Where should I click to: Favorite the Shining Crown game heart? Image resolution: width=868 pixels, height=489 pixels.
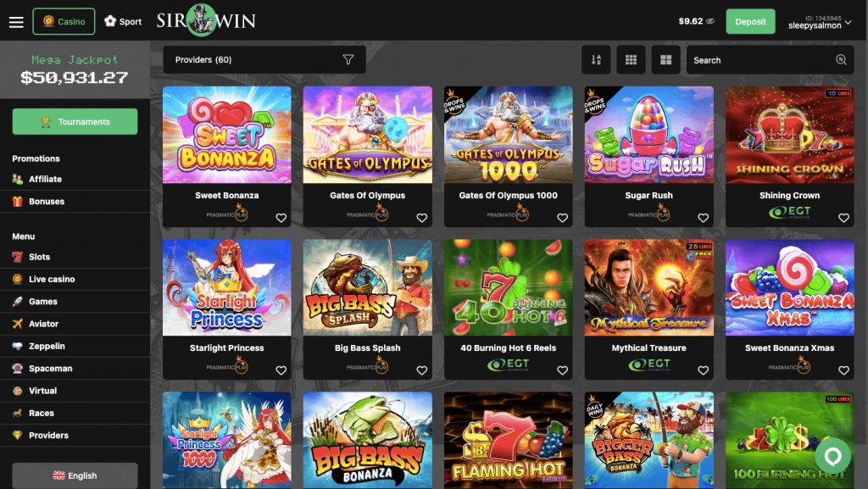pos(843,218)
